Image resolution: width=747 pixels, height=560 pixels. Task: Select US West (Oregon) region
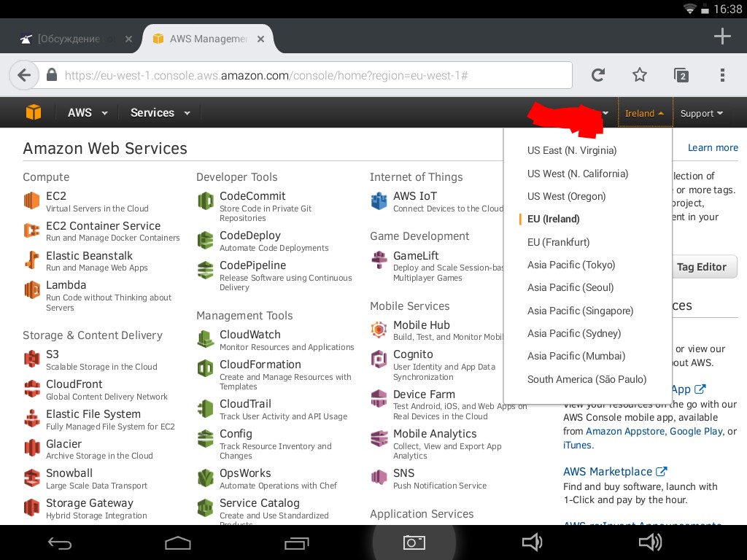pyautogui.click(x=566, y=196)
